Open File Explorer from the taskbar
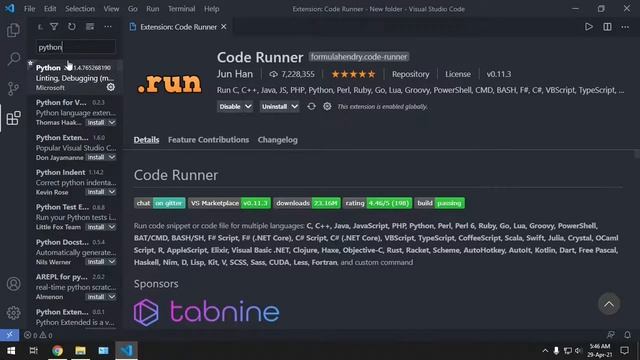Image resolution: width=640 pixels, height=360 pixels. (x=80, y=351)
